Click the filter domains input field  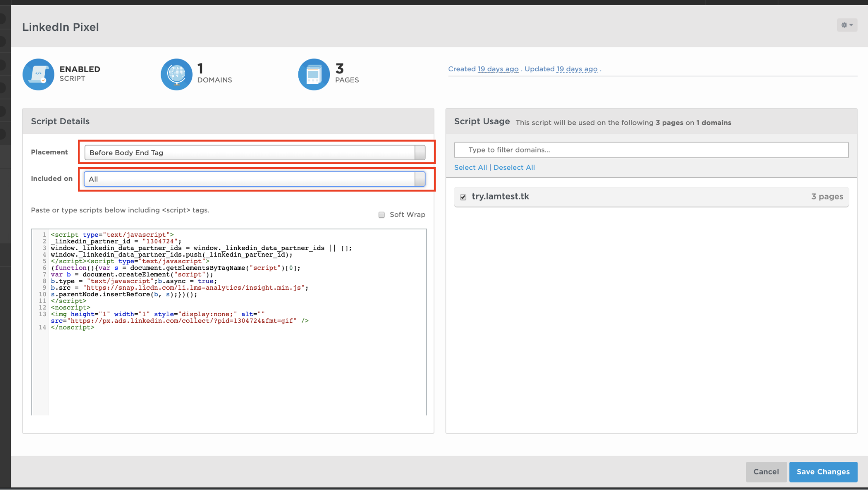(651, 150)
